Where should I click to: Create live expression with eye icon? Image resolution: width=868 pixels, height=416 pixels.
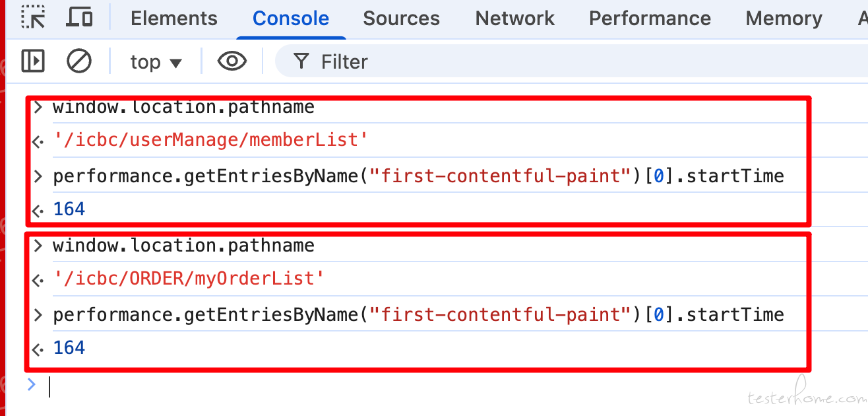click(232, 61)
